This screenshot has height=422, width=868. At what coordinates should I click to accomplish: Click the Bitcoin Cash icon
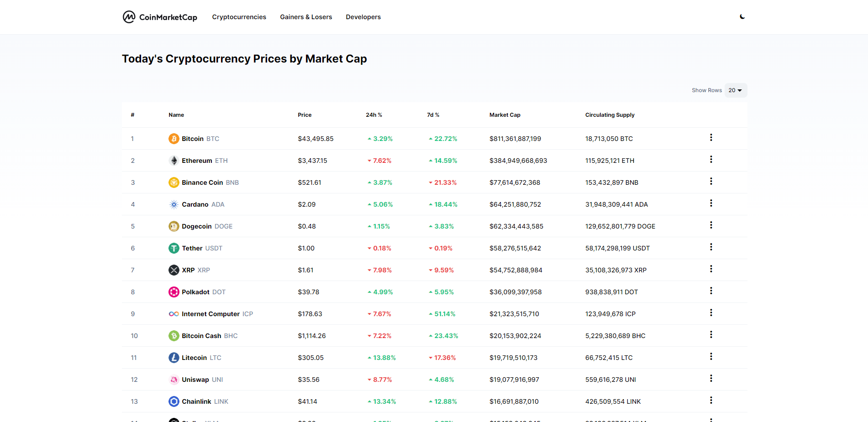(x=174, y=336)
